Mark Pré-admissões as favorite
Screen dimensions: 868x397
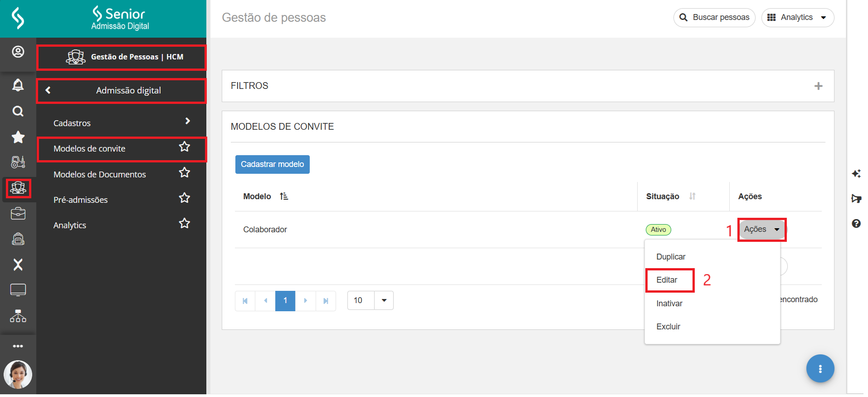[x=184, y=198]
